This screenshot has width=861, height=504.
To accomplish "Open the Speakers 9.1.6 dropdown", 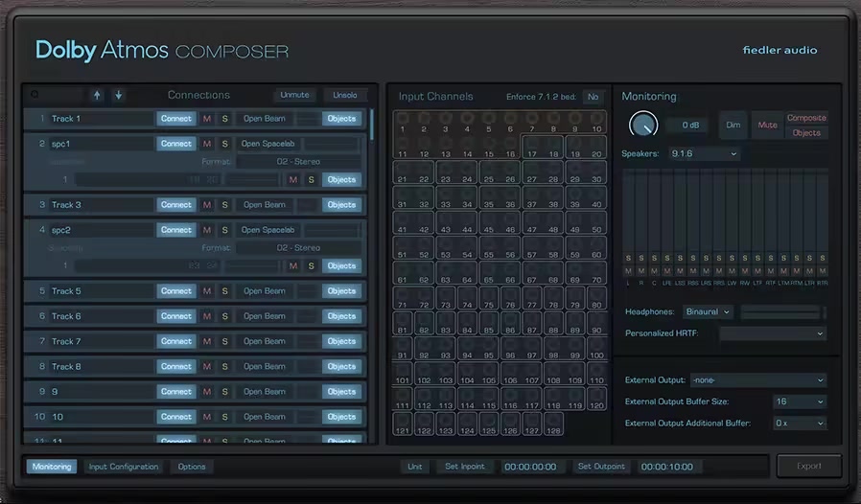I will (x=706, y=153).
